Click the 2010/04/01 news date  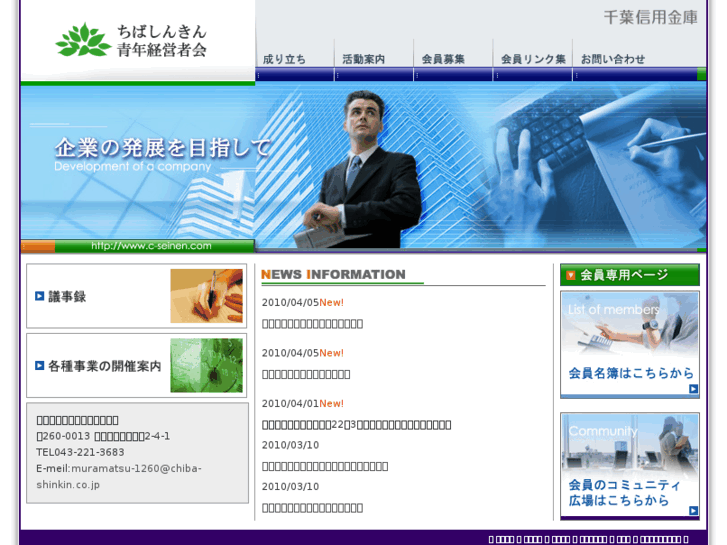coord(290,404)
